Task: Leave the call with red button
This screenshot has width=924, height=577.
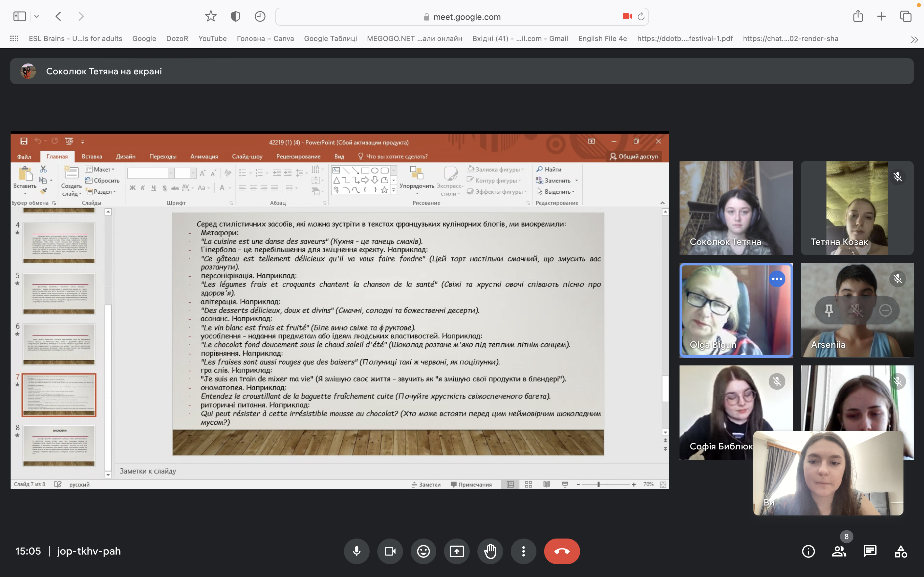Action: coord(562,551)
